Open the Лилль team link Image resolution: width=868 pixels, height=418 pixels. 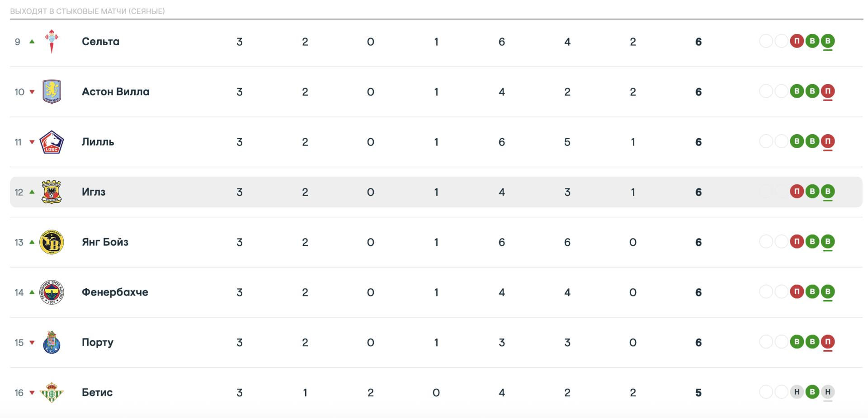click(x=98, y=142)
